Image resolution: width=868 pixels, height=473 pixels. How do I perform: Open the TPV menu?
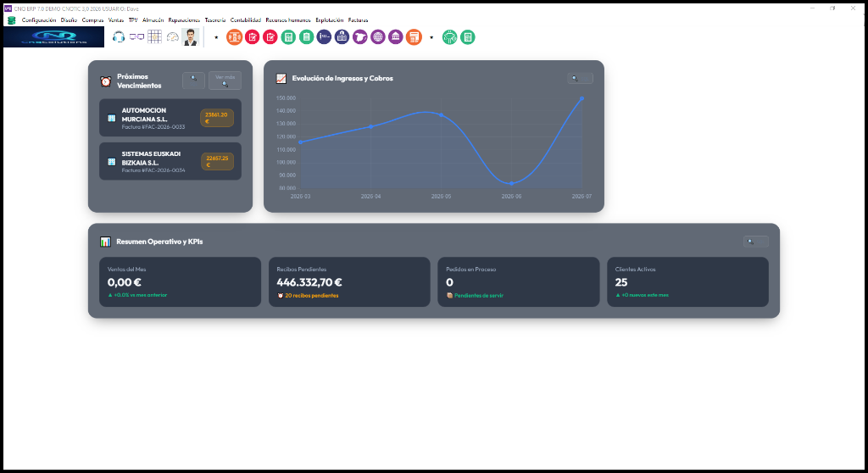133,20
